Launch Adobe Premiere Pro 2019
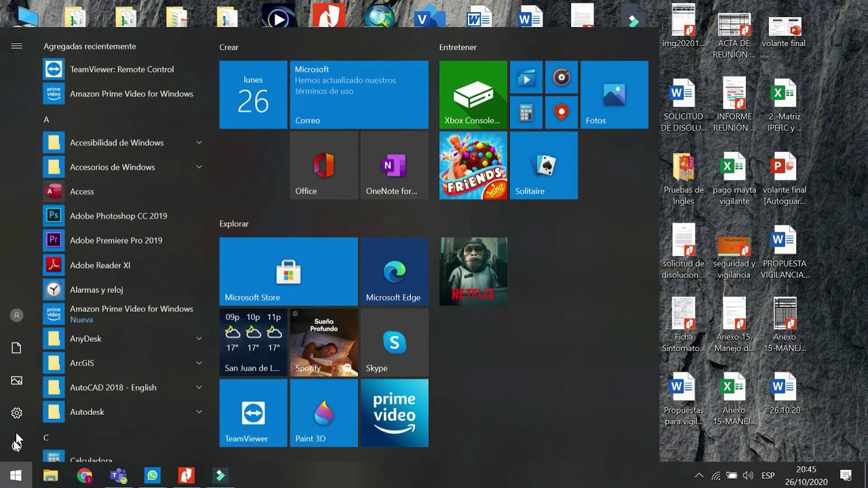Image resolution: width=868 pixels, height=488 pixels. [x=123, y=240]
